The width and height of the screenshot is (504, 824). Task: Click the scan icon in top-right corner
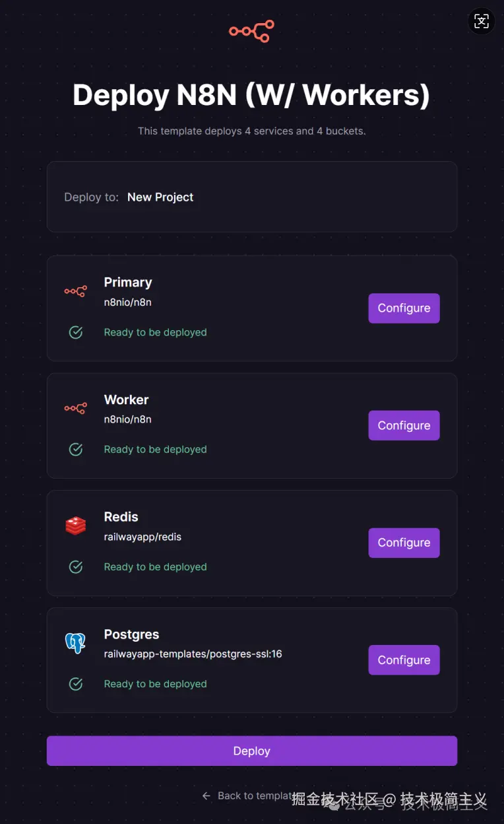(482, 21)
